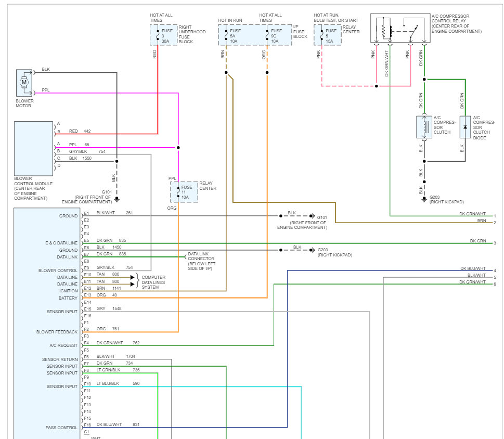This screenshot has width=504, height=439.
Task: Click the 'BLK 1550' wire label
Action: (x=80, y=158)
